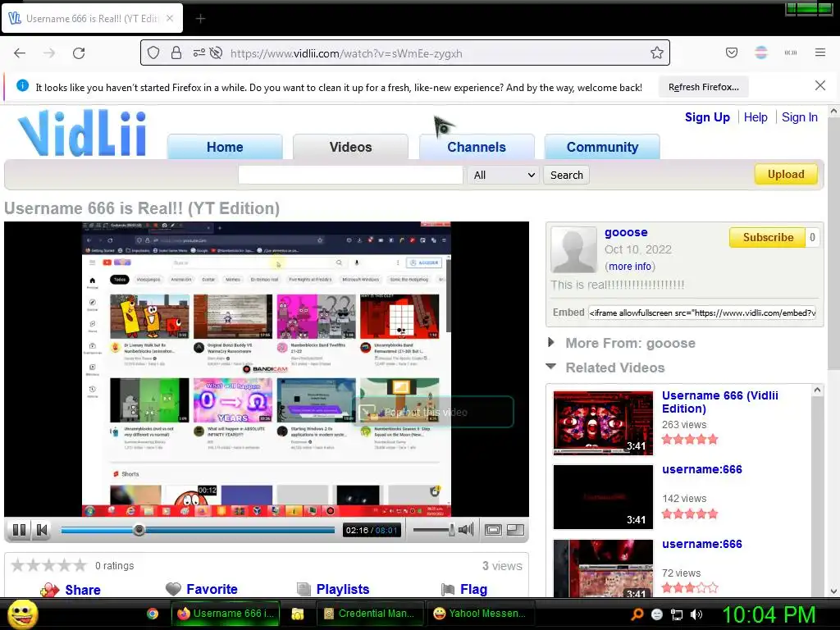
Task: Restart video with the skip-to-start button
Action: click(42, 530)
